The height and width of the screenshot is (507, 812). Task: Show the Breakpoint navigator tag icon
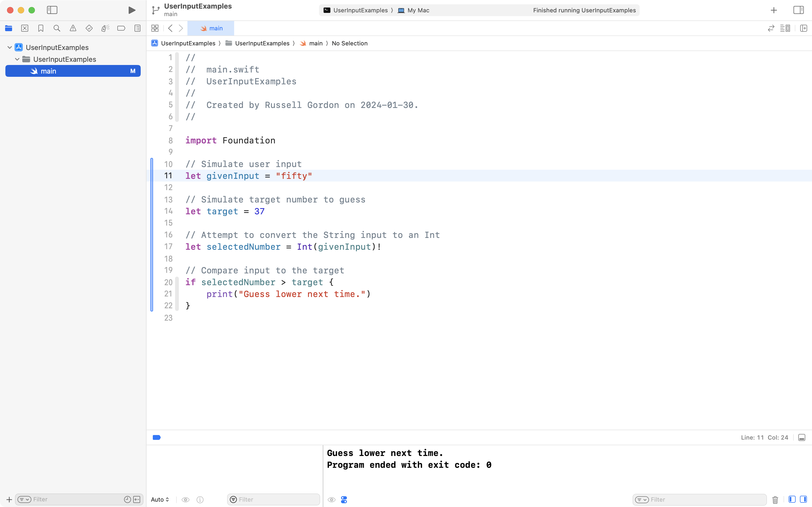121,28
